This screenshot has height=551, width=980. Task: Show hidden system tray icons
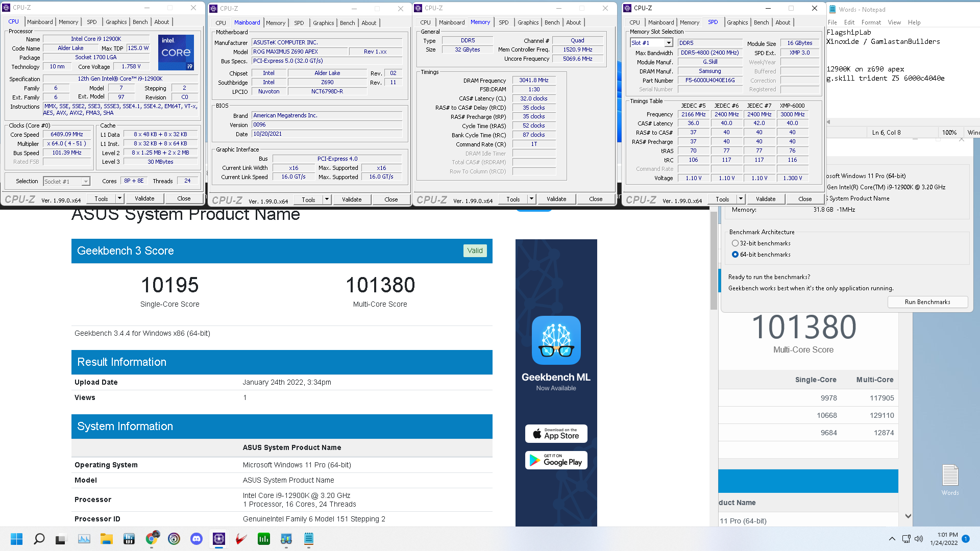coord(892,539)
